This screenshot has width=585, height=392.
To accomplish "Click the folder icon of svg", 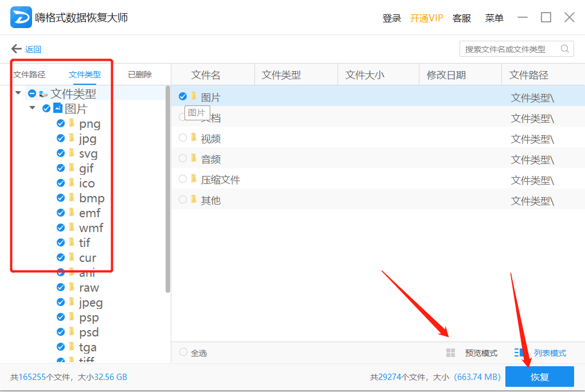I will point(71,153).
